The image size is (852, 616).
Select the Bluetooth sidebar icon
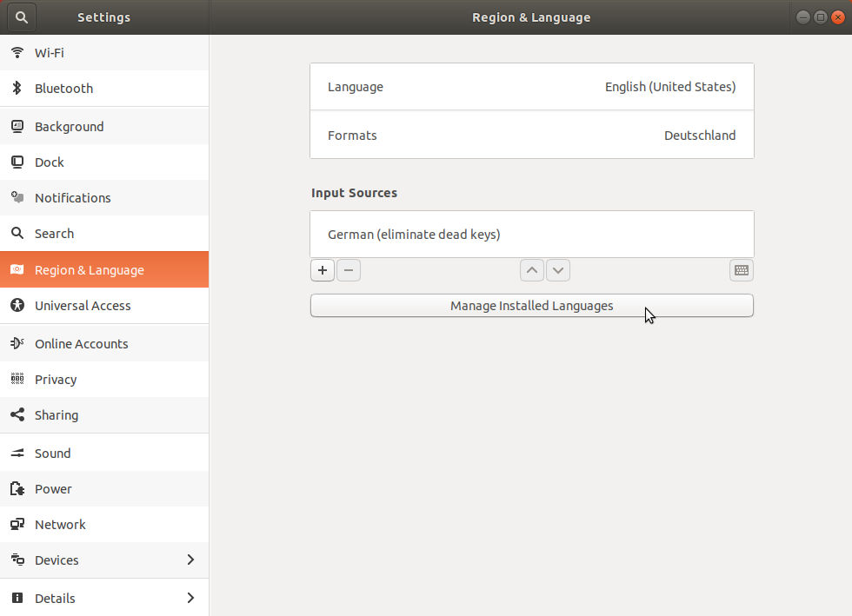[x=64, y=88]
